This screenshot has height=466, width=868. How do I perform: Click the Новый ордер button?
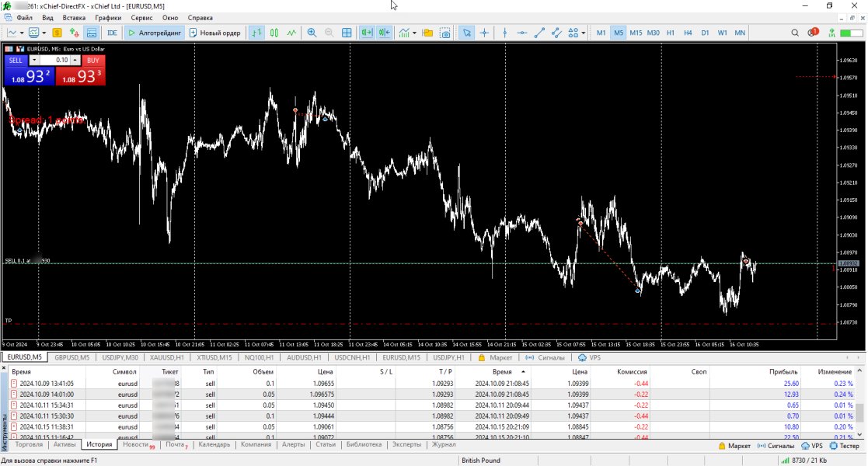pos(216,33)
